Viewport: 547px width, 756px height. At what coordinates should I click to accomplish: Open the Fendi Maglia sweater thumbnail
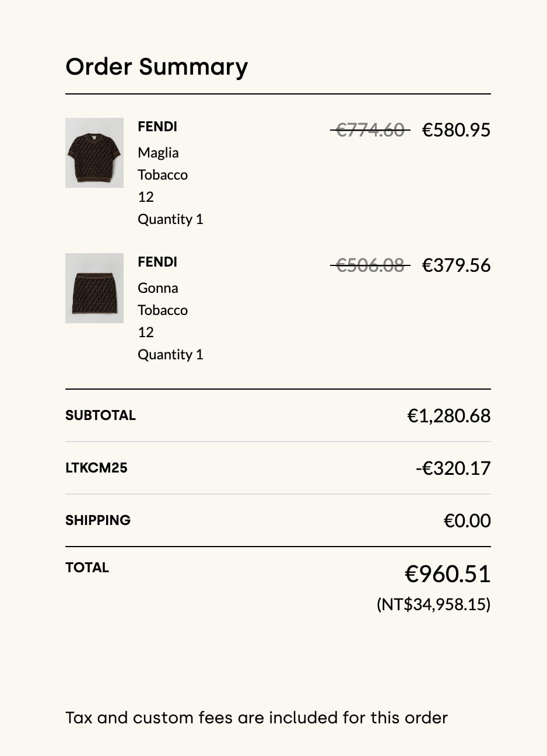pyautogui.click(x=94, y=153)
